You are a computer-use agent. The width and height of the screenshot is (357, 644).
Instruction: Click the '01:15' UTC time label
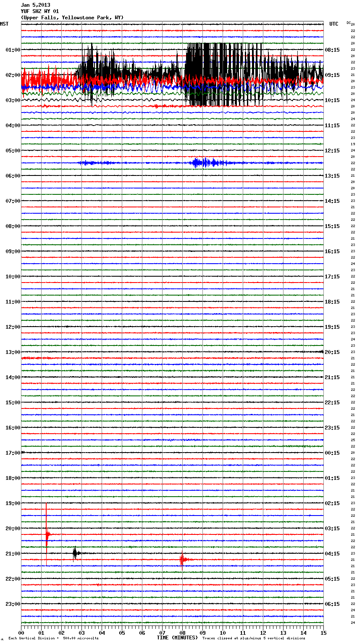pos(332,478)
